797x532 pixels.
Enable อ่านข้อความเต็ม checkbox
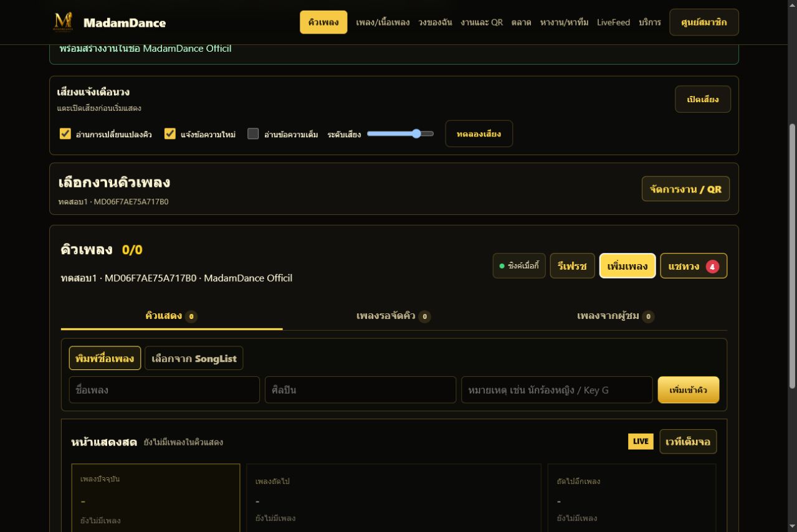click(x=253, y=133)
